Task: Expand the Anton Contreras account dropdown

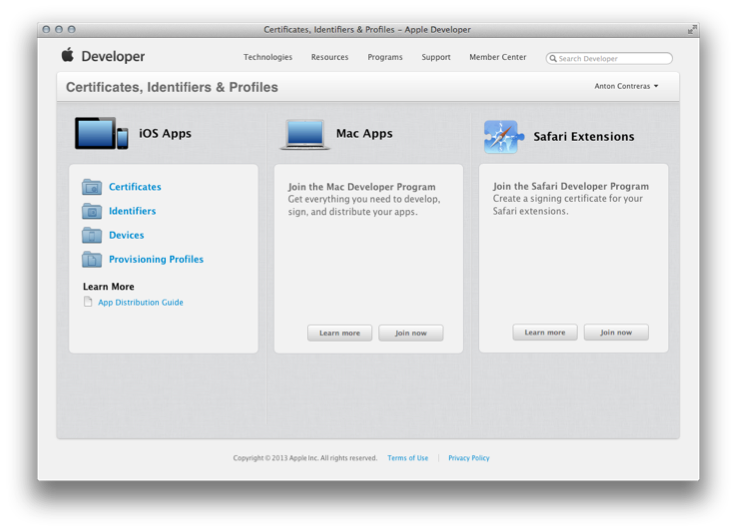Action: click(626, 86)
